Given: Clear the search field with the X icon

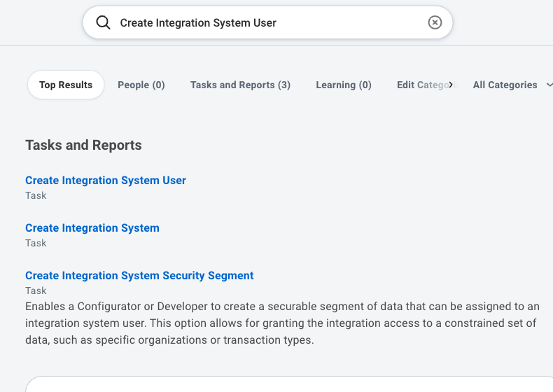Looking at the screenshot, I should tap(435, 22).
